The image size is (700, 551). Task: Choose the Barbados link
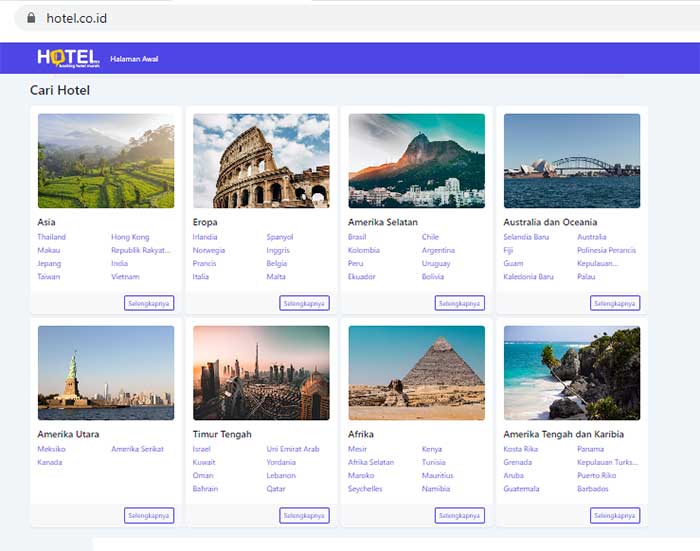click(592, 488)
